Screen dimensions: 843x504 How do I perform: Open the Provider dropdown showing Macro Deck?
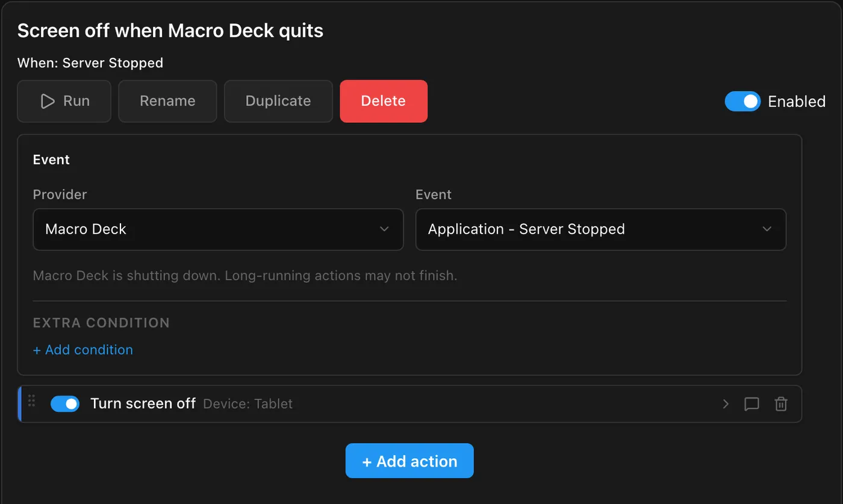coord(218,229)
